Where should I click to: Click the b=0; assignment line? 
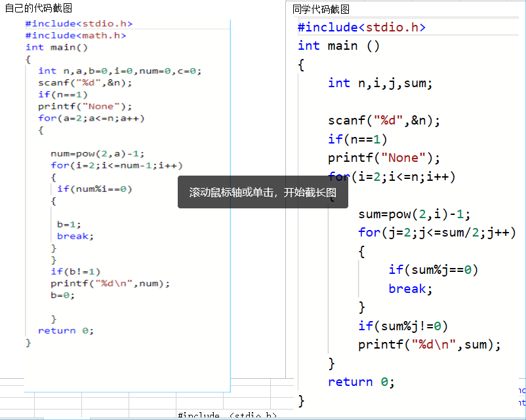pyautogui.click(x=62, y=296)
